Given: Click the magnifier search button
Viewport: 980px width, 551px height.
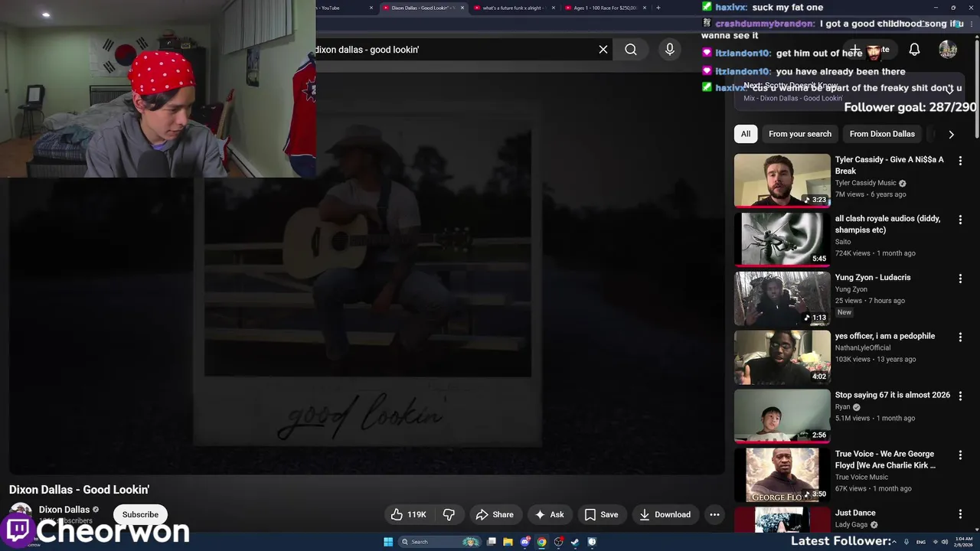Looking at the screenshot, I should (631, 50).
